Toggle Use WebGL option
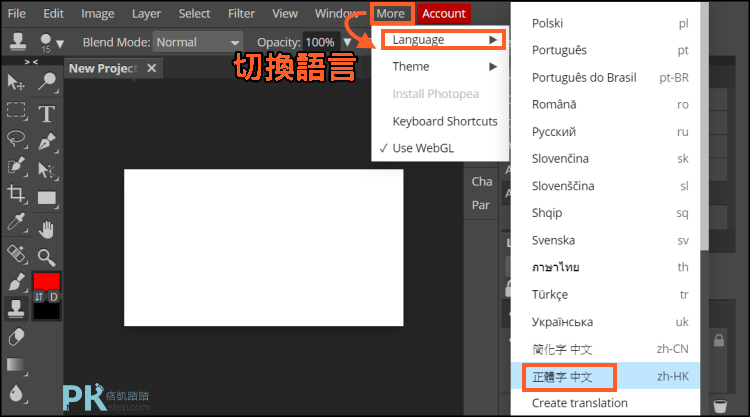This screenshot has width=750, height=417. (x=423, y=148)
